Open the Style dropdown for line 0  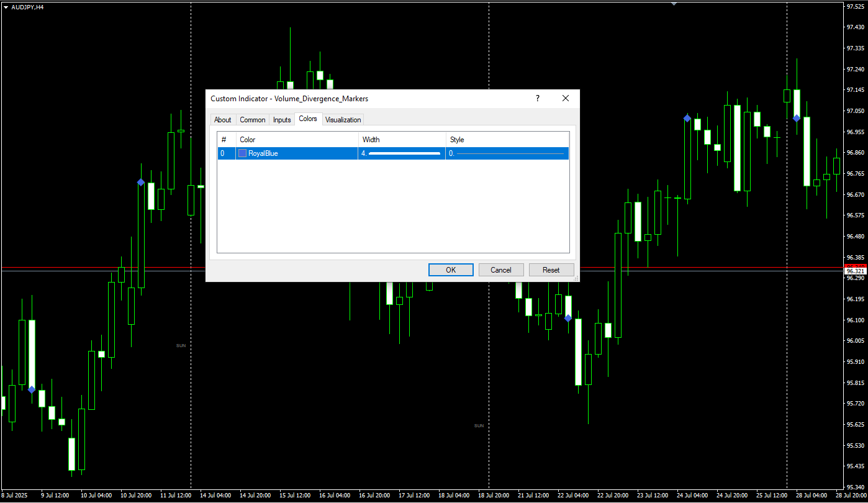tap(507, 153)
